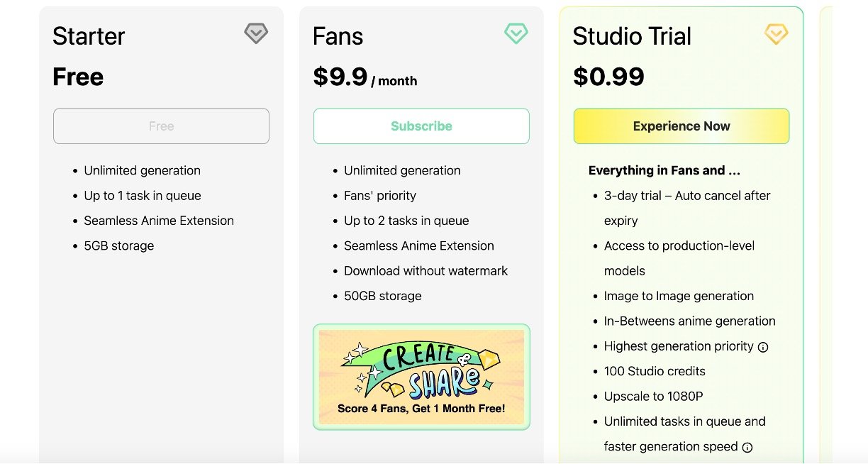This screenshot has height=464, width=868.
Task: Click the green Fans diamond icon
Action: tap(516, 33)
